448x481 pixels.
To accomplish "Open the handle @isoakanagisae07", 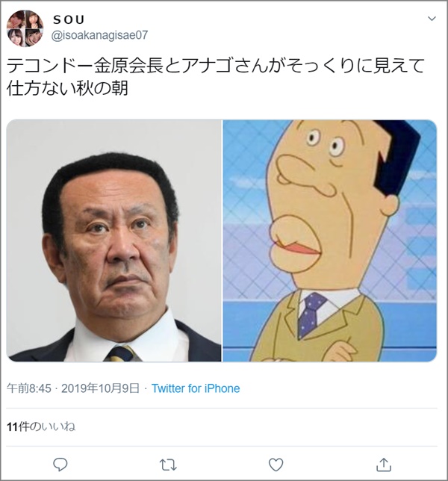I will pyautogui.click(x=99, y=35).
